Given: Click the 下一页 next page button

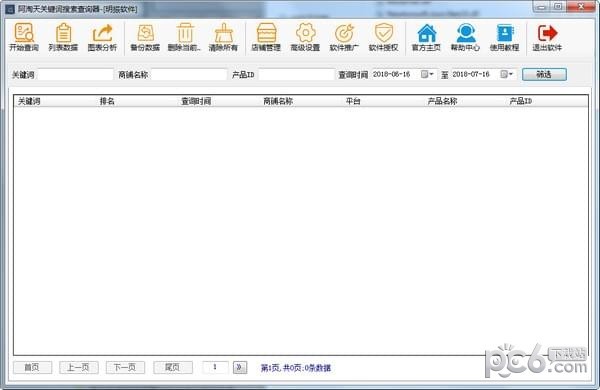Looking at the screenshot, I should coord(125,367).
